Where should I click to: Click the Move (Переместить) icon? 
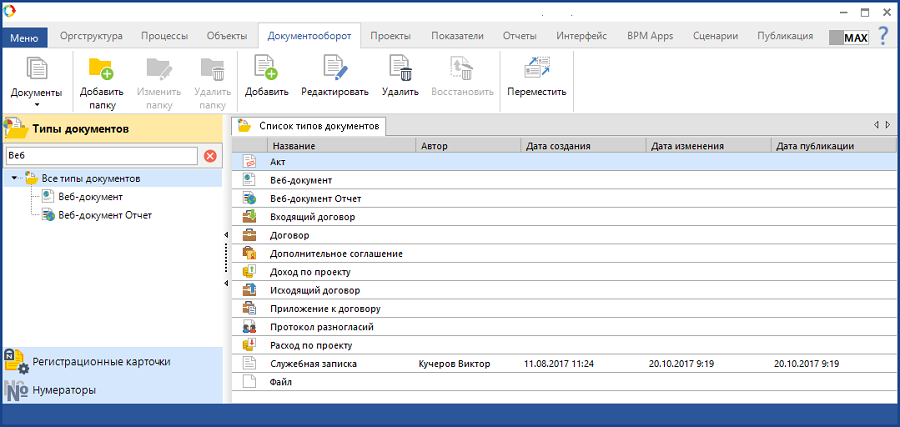[536, 69]
